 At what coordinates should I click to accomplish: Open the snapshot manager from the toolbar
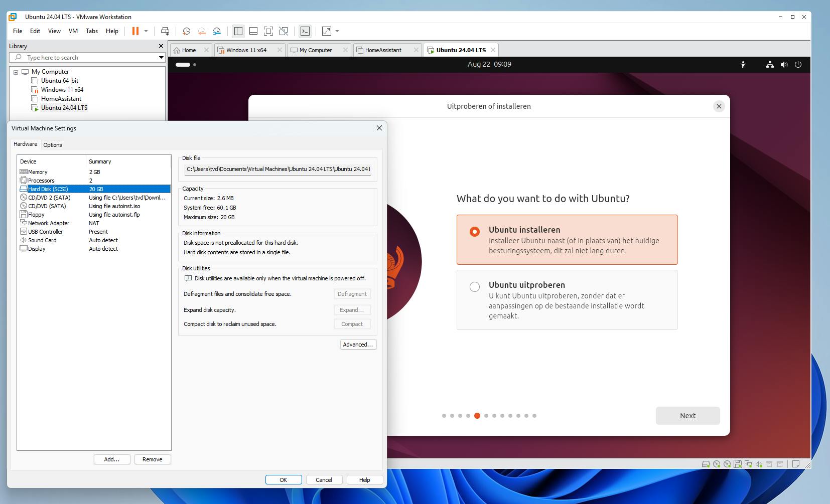pyautogui.click(x=217, y=31)
